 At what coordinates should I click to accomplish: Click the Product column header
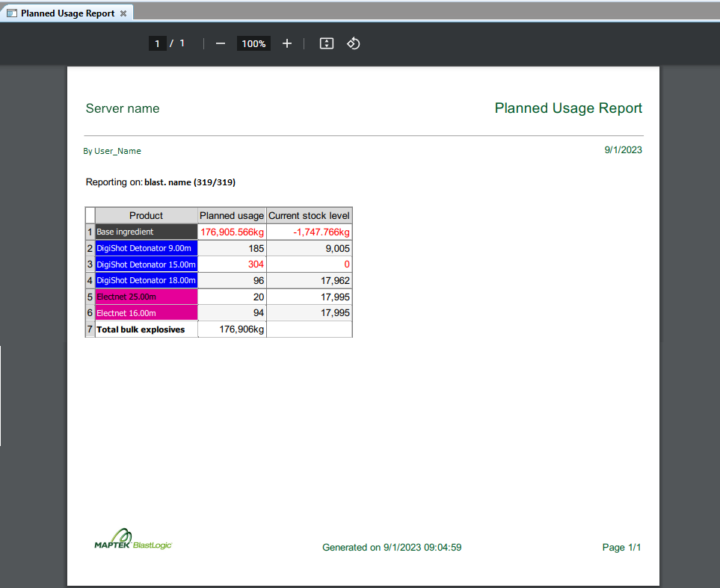146,215
